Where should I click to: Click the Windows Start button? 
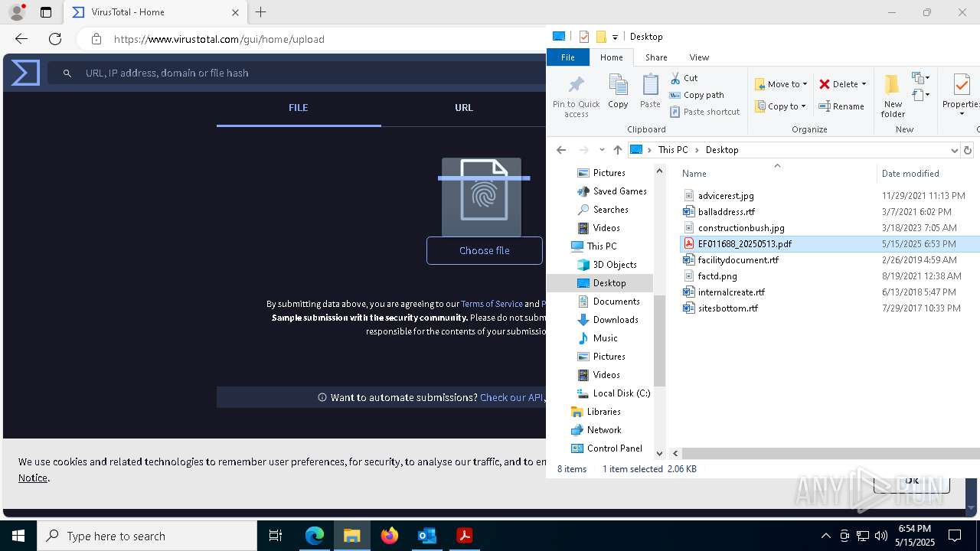click(18, 536)
